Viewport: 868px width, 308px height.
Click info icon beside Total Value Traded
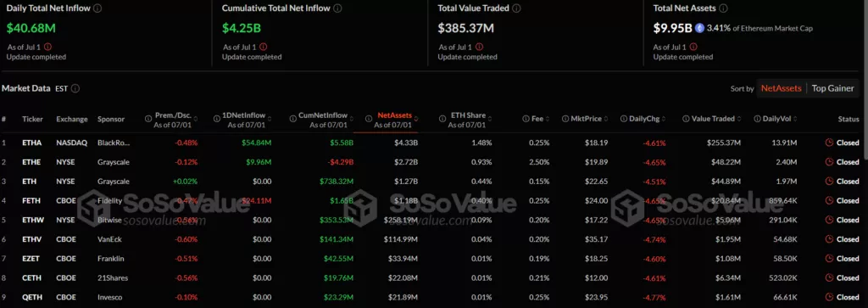[x=516, y=8]
